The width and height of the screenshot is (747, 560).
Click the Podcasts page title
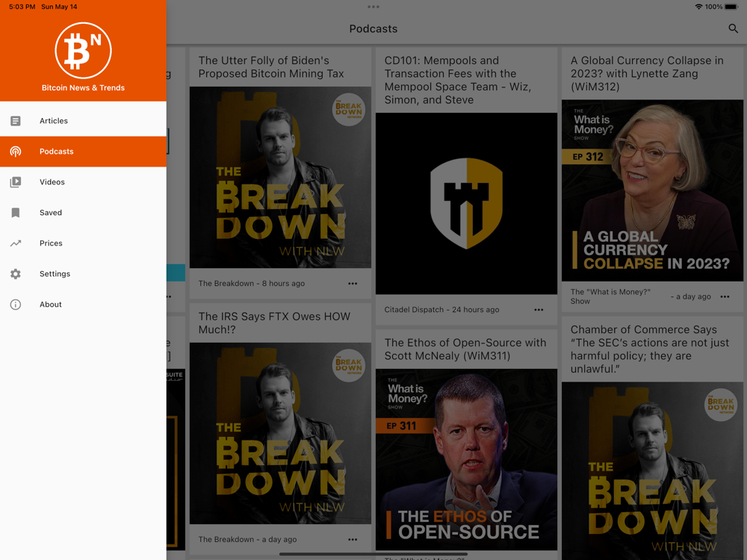point(373,28)
